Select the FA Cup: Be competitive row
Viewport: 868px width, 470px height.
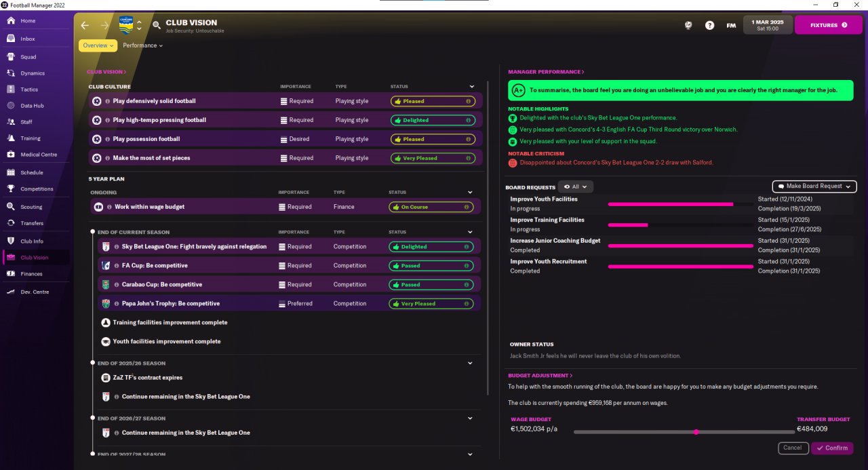(x=289, y=266)
